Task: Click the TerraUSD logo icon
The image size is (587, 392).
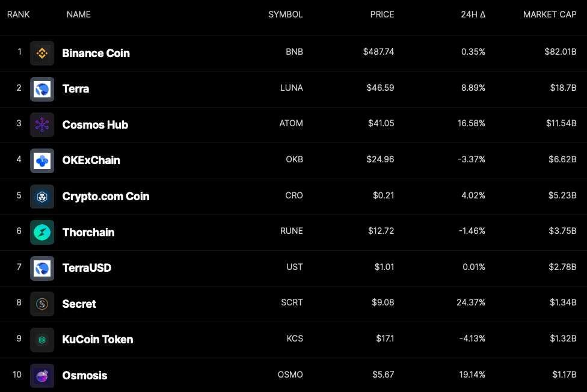Action: click(42, 268)
